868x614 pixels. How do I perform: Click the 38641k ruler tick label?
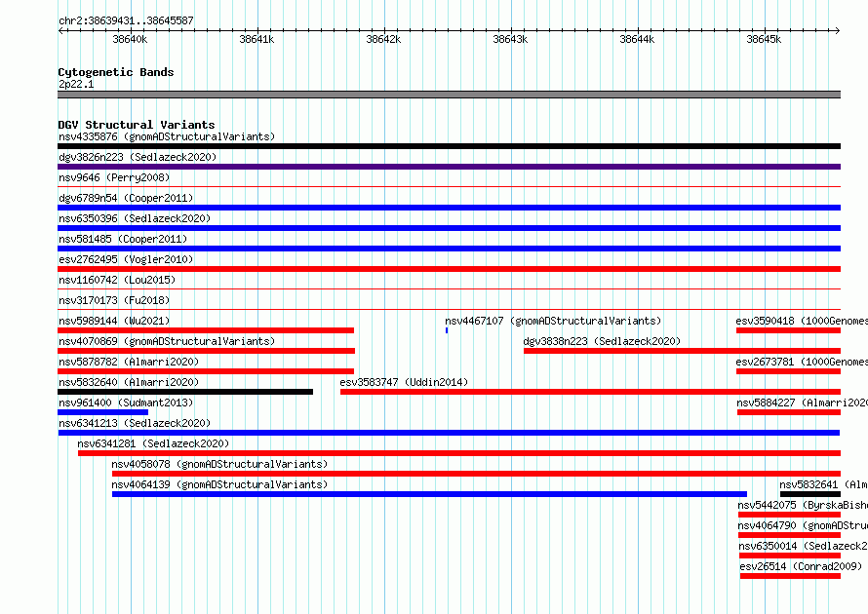[256, 39]
